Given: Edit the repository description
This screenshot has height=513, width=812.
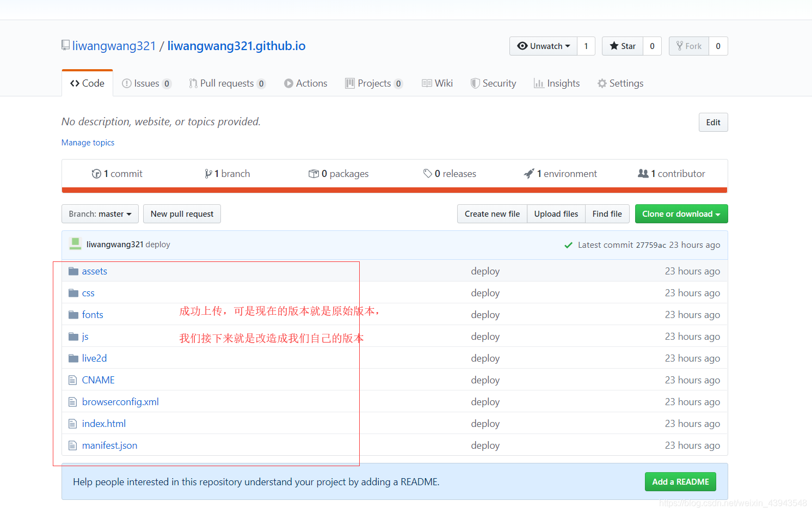Looking at the screenshot, I should point(713,123).
